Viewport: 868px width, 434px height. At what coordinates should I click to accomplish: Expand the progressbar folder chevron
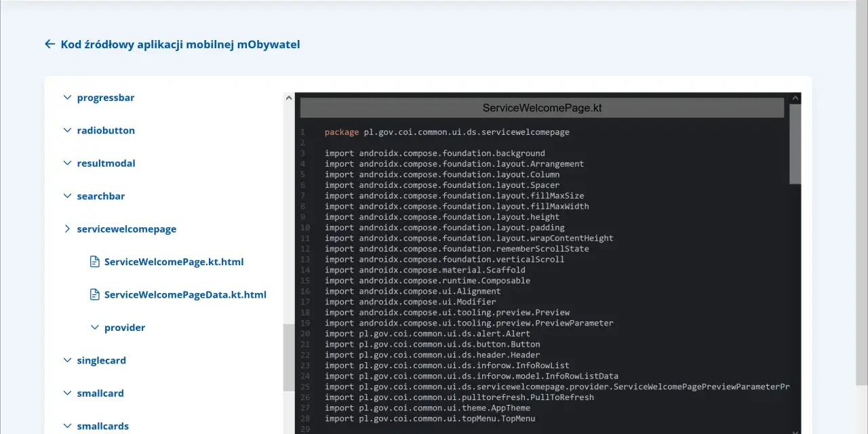click(67, 98)
